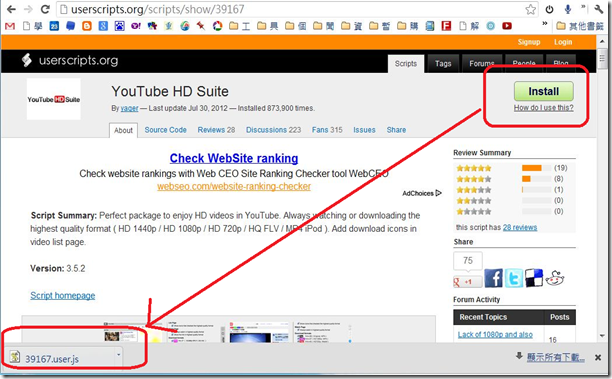Open the 閱 bookmark folder
The height and width of the screenshot is (379, 612).
[324, 26]
